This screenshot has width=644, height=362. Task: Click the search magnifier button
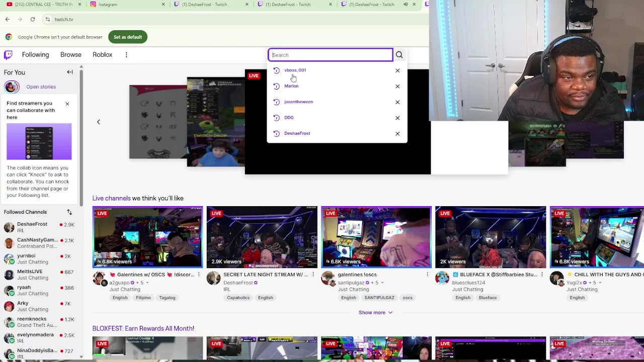click(x=399, y=55)
